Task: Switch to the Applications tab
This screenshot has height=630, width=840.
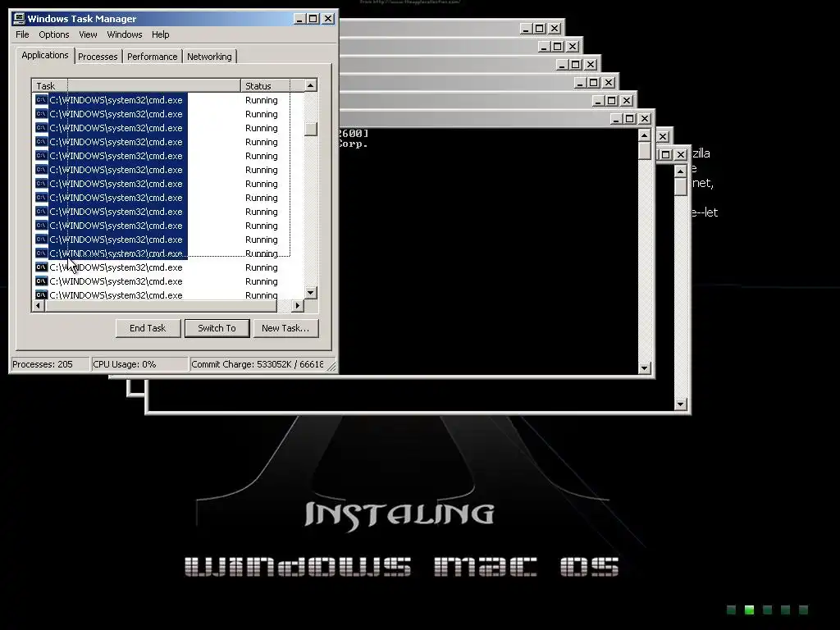Action: point(45,55)
